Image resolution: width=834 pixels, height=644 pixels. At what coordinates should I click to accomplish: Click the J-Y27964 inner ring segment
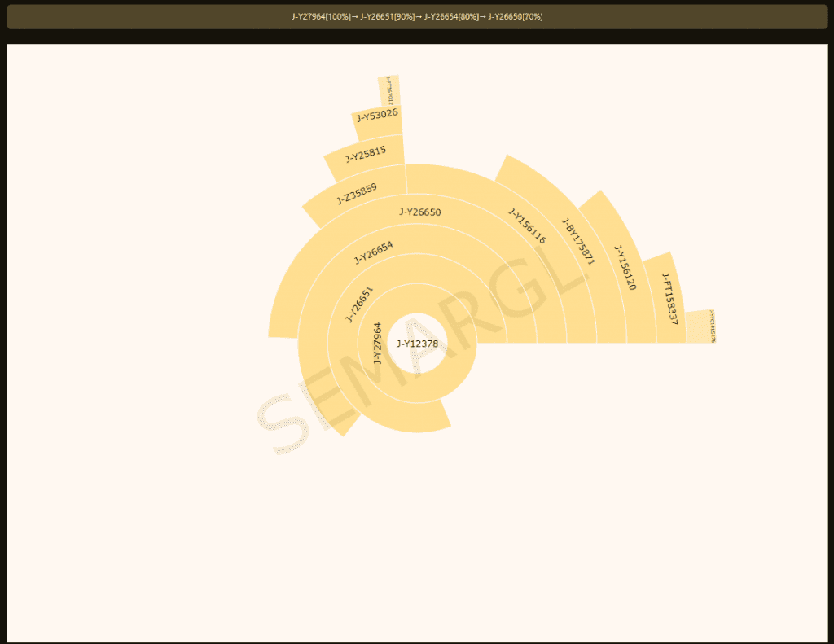pyautogui.click(x=378, y=342)
